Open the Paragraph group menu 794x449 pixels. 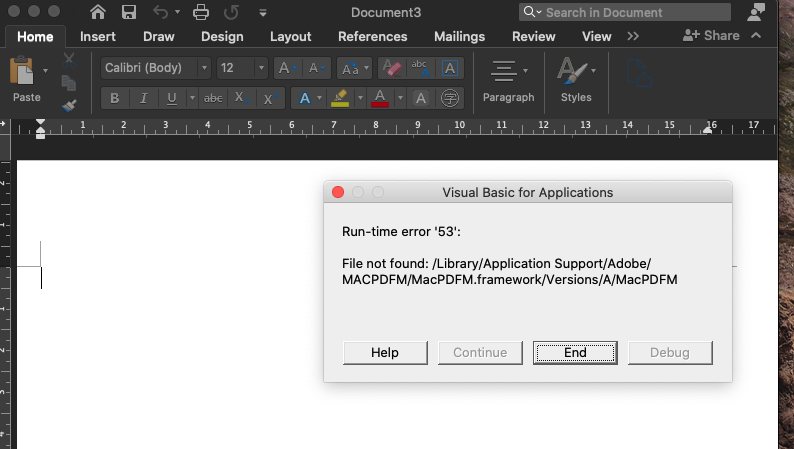(508, 81)
